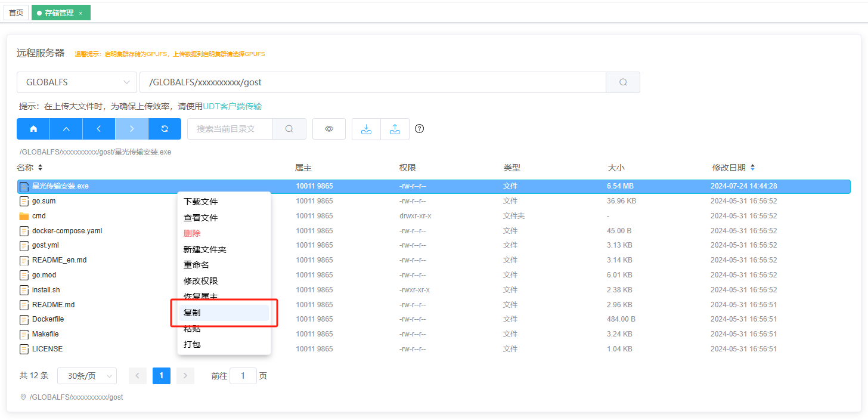This screenshot has width=868, height=420.
Task: Click the cmd folder icon
Action: coord(24,216)
